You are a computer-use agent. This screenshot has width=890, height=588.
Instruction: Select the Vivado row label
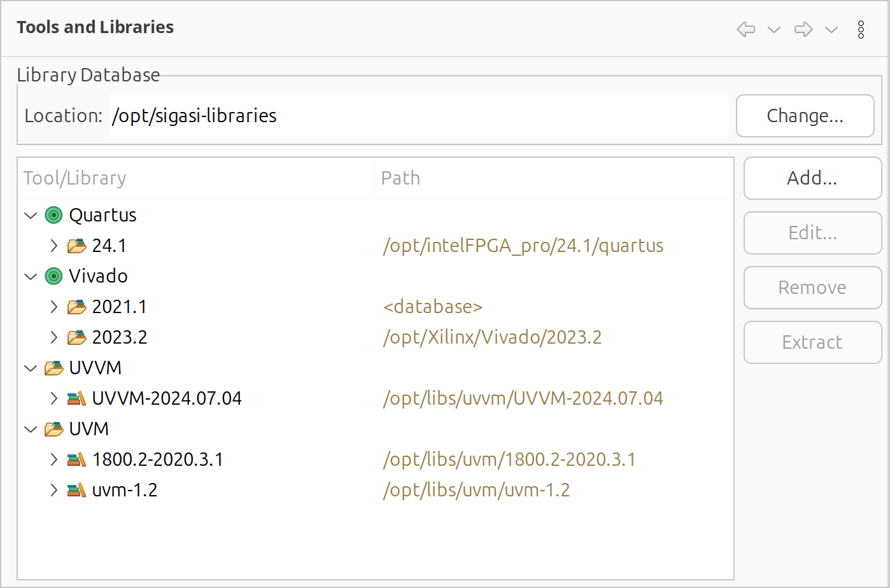pyautogui.click(x=98, y=276)
